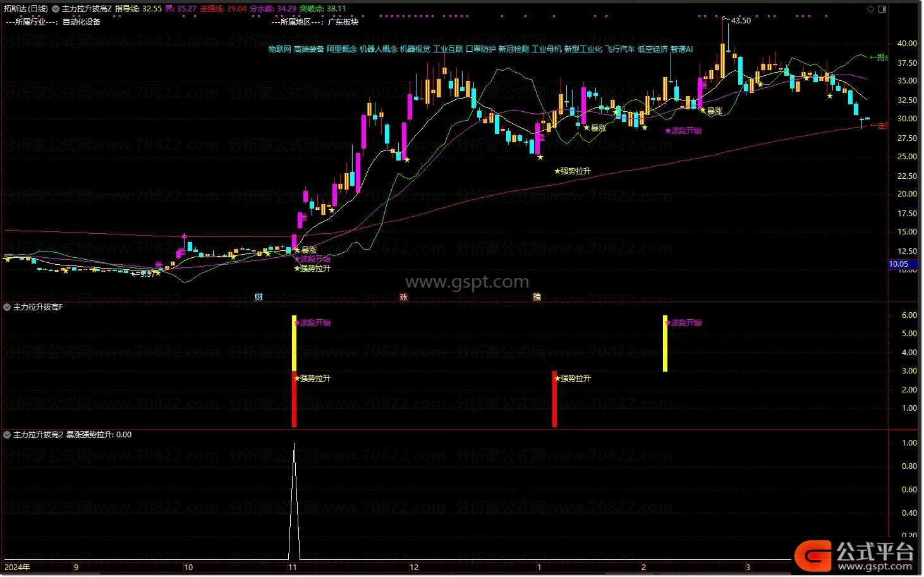The image size is (924, 577).
Task: Click month 1 on the time axis
Action: tap(539, 567)
